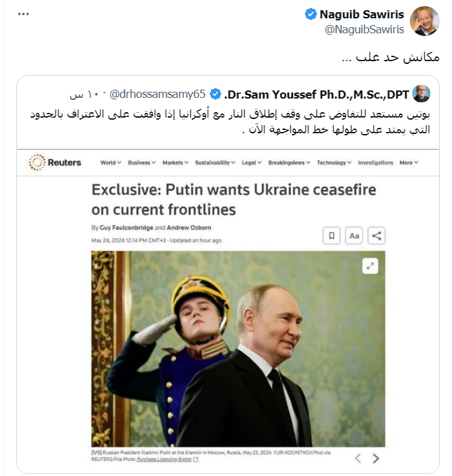Viewport: 452px width, 476px height.
Task: Open the Aa text size control
Action: tap(354, 236)
